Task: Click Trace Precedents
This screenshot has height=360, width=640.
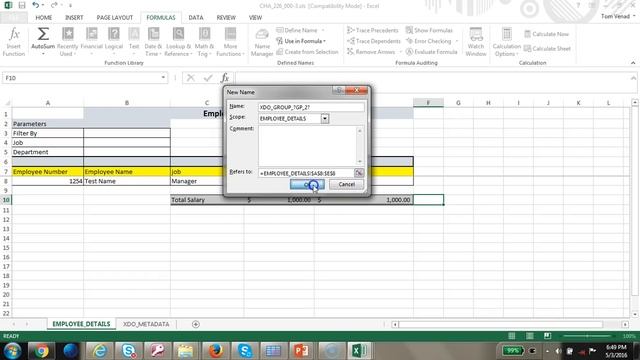Action: tap(372, 30)
